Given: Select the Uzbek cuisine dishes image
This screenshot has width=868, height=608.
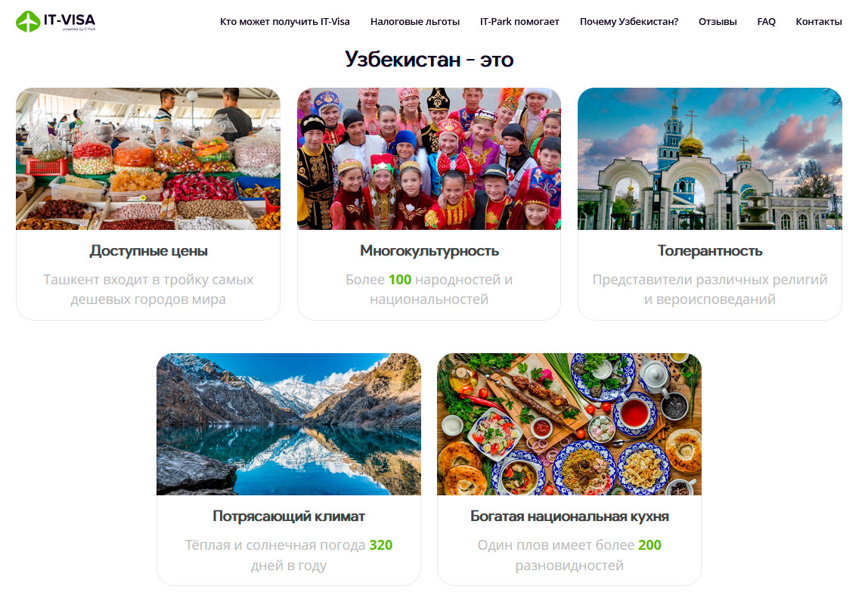Looking at the screenshot, I should [569, 424].
